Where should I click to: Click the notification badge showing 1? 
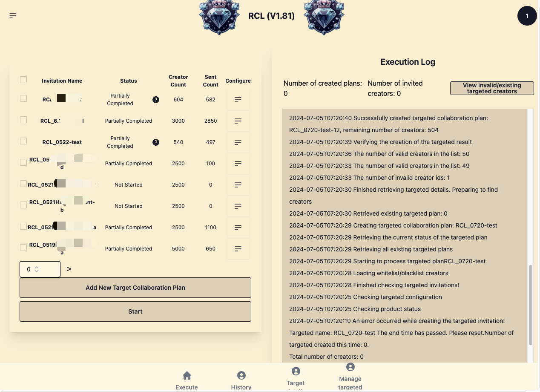[x=527, y=16]
